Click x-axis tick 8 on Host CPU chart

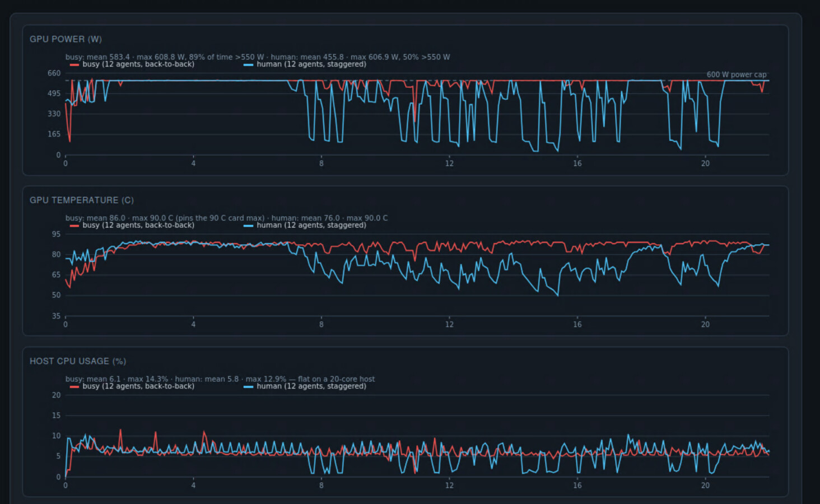coord(322,486)
